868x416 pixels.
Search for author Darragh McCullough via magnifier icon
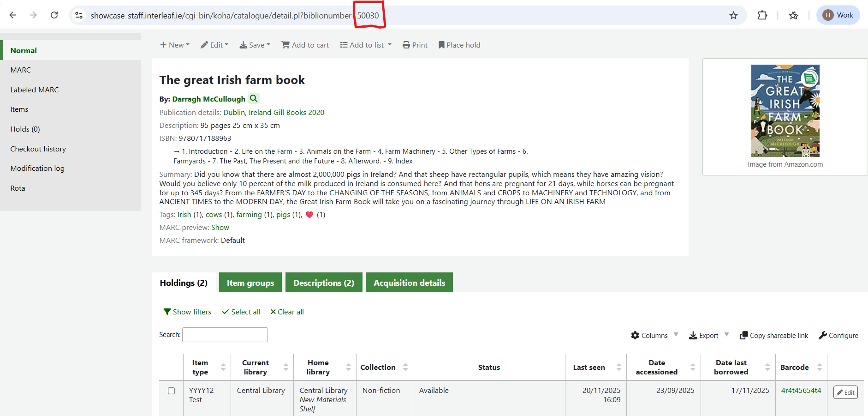(x=254, y=98)
